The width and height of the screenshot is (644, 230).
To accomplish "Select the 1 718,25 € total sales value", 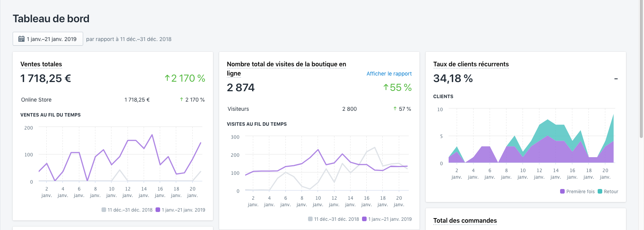I will [x=46, y=78].
